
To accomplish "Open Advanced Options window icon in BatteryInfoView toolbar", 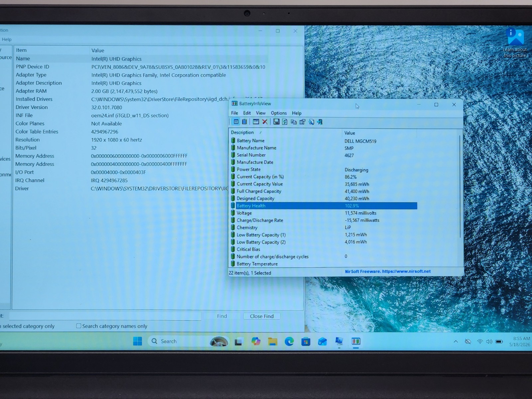I will click(x=256, y=122).
